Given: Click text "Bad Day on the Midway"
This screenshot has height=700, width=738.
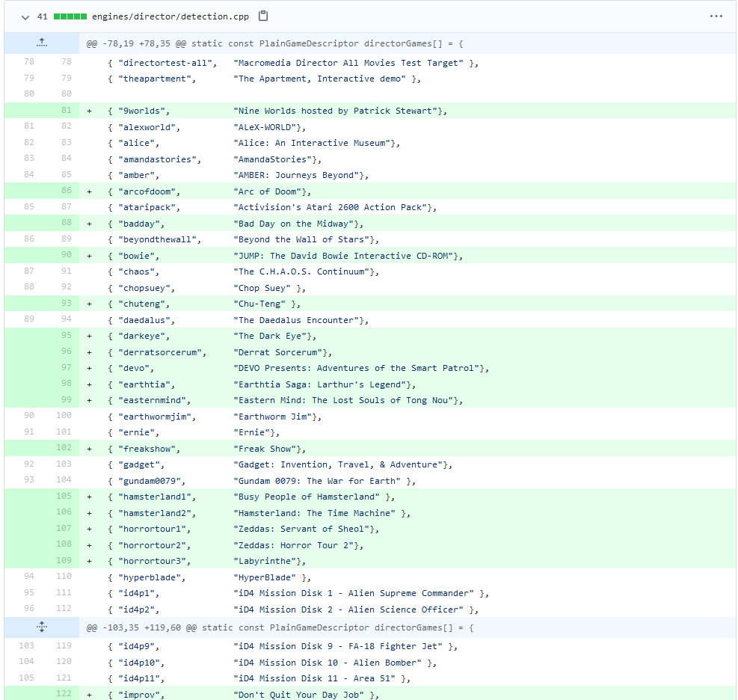Looking at the screenshot, I should coord(293,224).
